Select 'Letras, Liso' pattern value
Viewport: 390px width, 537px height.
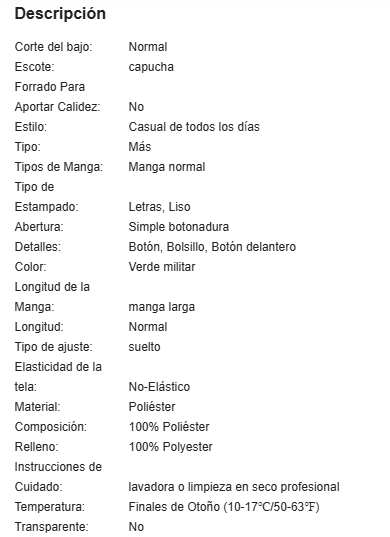point(160,207)
